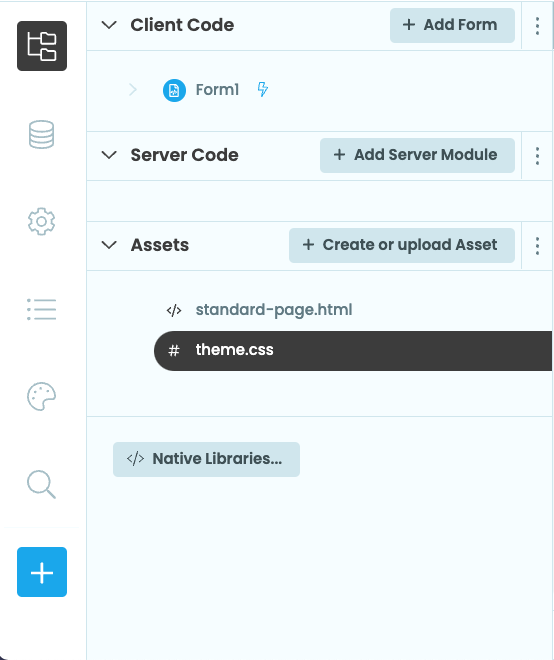Image resolution: width=554 pixels, height=660 pixels.
Task: Click the Client Code heading text
Action: pyautogui.click(x=182, y=25)
